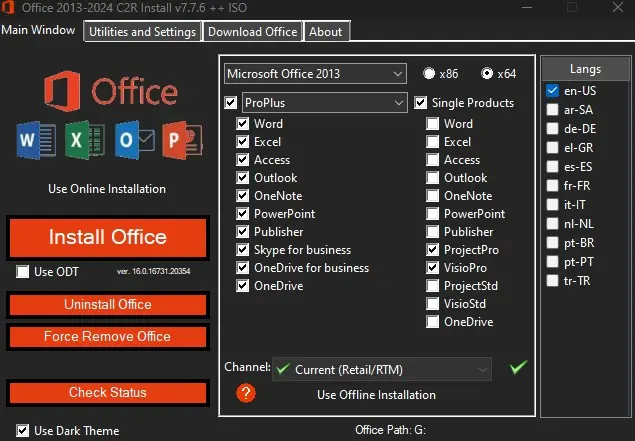Click the green checkmark beside Channel dropdown
Viewport: 635px width, 441px height.
point(518,367)
